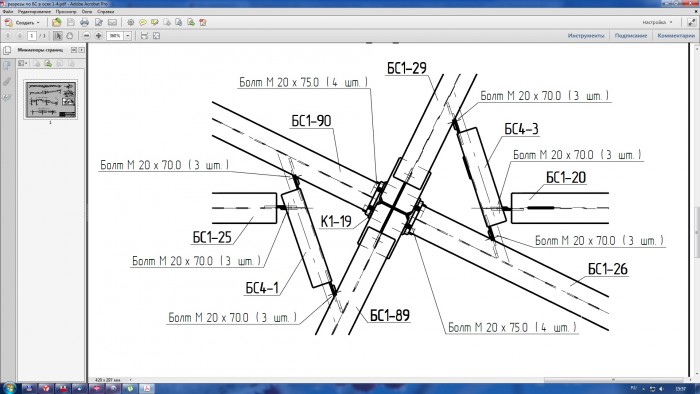The height and width of the screenshot is (394, 700).
Task: Add a sticky note comment
Action: (x=143, y=22)
